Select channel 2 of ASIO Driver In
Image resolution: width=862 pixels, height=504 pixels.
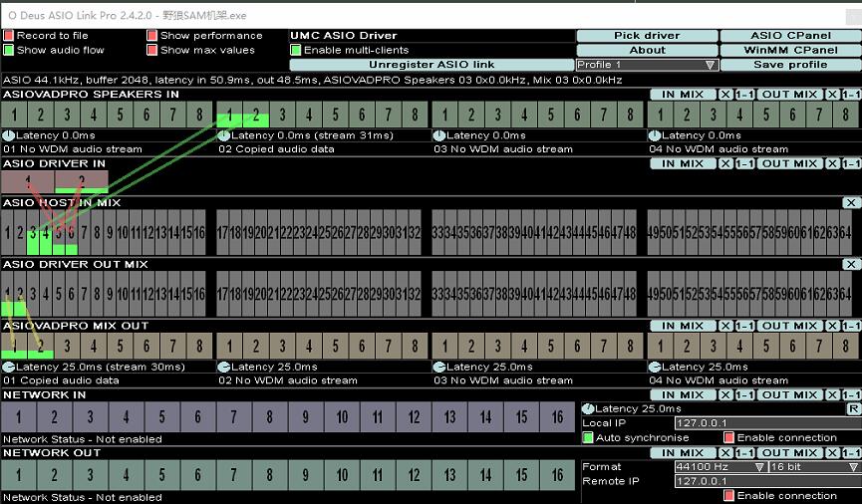(x=82, y=182)
